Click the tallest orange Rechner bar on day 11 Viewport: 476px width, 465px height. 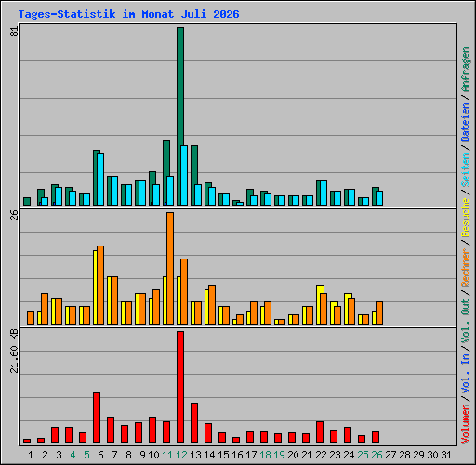(170, 269)
